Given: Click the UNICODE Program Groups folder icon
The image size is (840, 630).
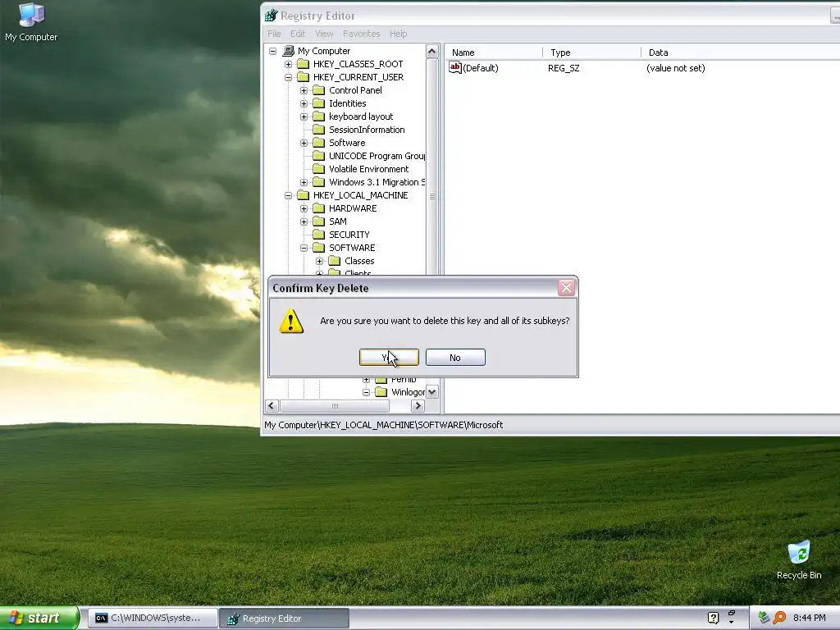Looking at the screenshot, I should pyautogui.click(x=319, y=156).
